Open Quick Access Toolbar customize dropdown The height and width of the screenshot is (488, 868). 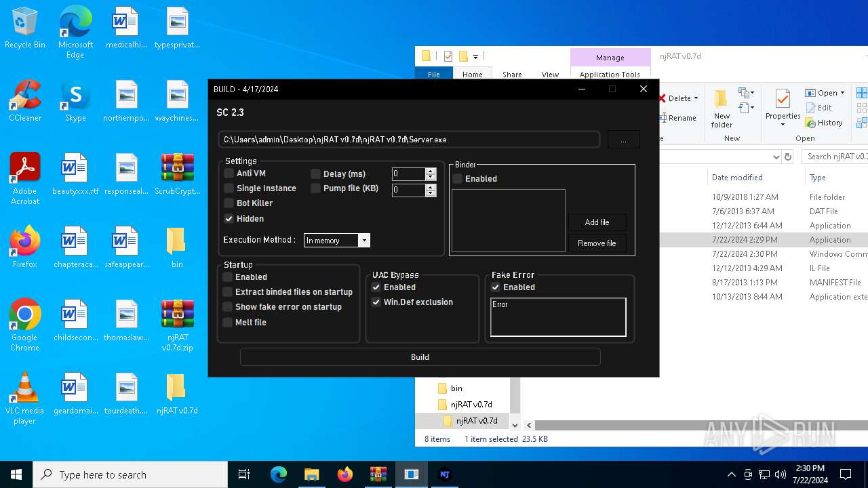(x=475, y=56)
